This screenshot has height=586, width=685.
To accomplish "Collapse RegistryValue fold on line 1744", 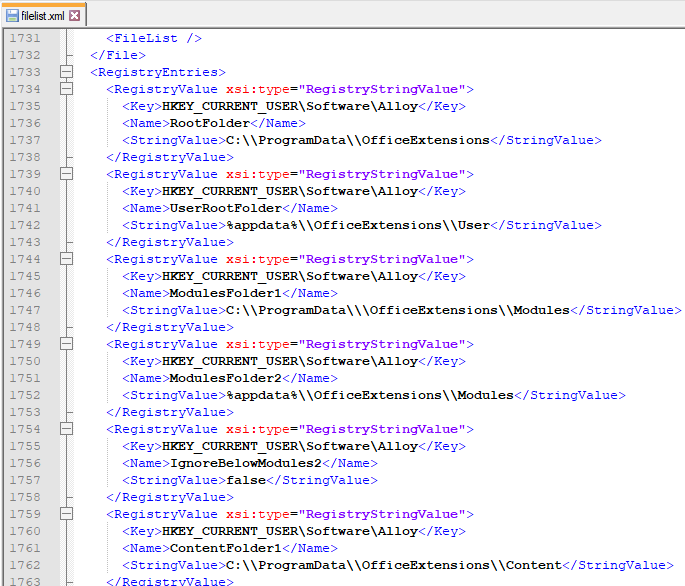I will coord(66,259).
